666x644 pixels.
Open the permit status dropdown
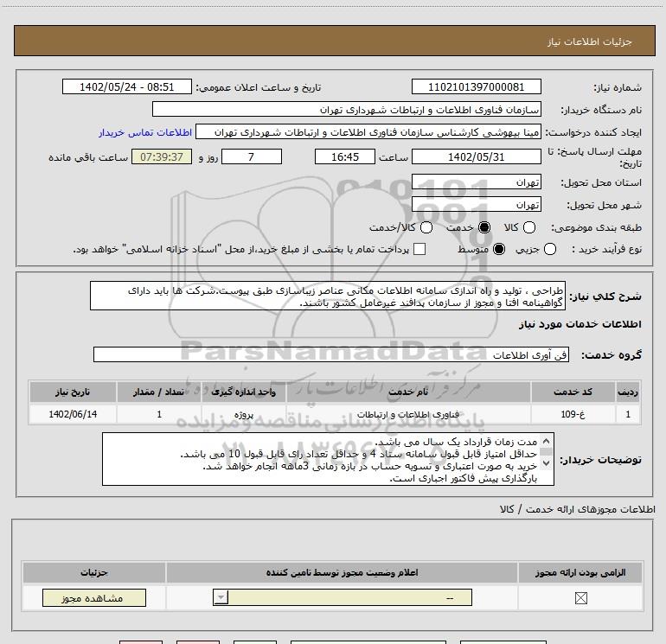pyautogui.click(x=343, y=597)
